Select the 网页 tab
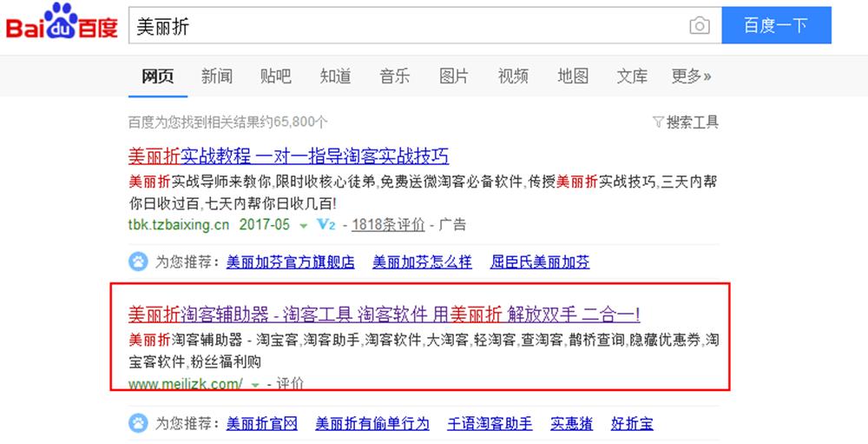The width and height of the screenshot is (868, 444). click(x=158, y=76)
